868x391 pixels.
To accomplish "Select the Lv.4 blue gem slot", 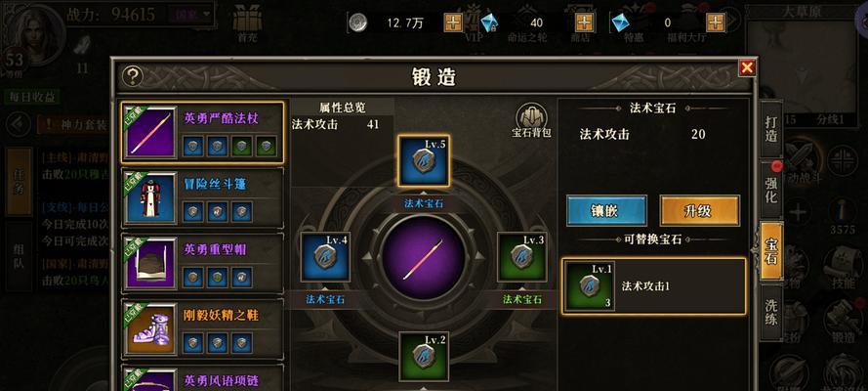I will tap(325, 257).
